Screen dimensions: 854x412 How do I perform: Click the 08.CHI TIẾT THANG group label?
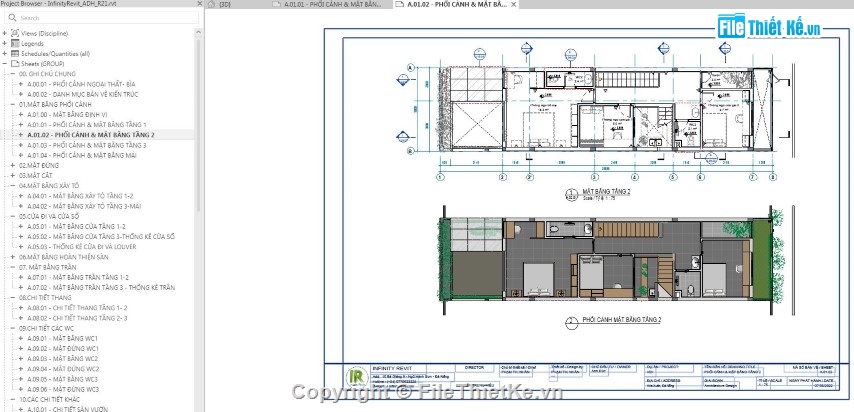pos(45,298)
